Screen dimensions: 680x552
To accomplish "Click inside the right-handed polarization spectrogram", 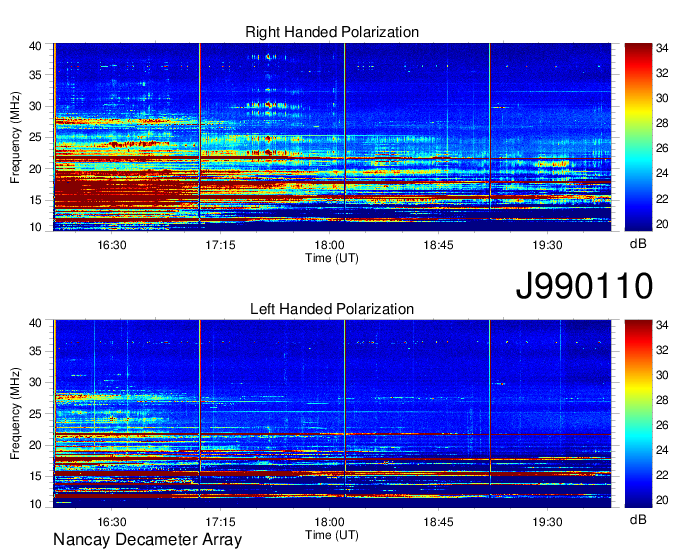I will point(332,137).
